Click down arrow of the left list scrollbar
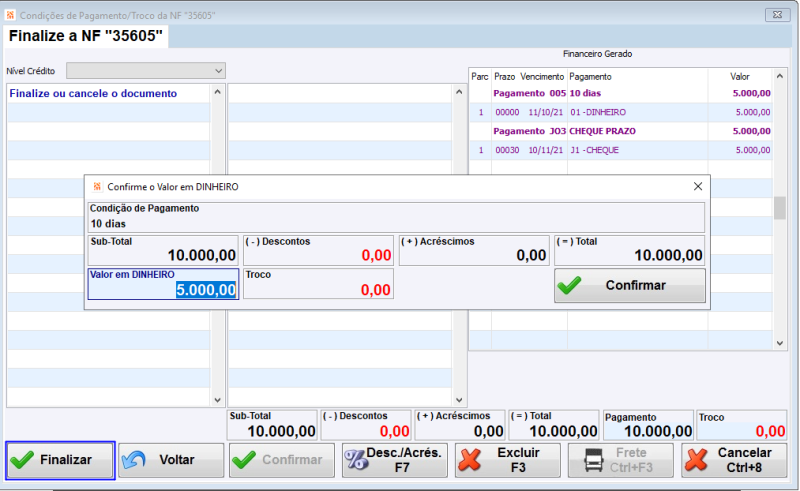This screenshot has width=800, height=491. point(217,400)
